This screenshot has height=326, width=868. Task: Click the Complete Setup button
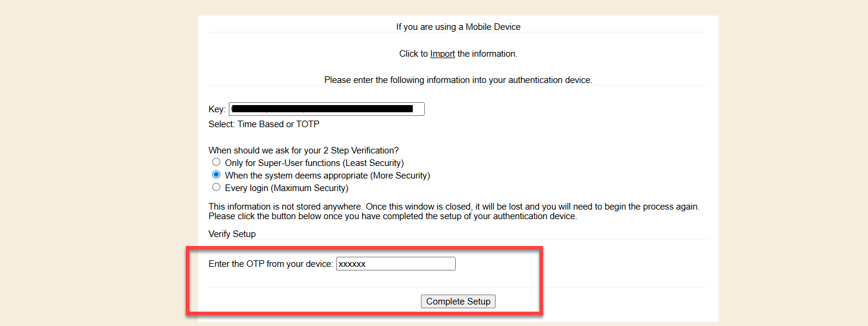(x=458, y=302)
